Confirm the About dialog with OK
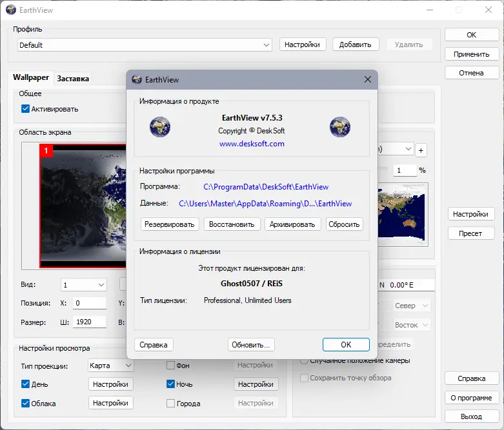 point(346,344)
